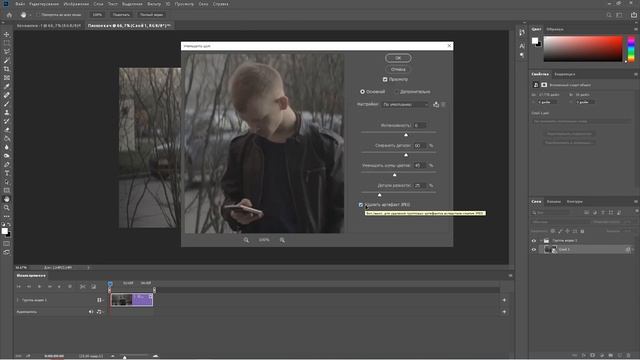Open the Filter menu
Image resolution: width=640 pixels, height=360 pixels.
pos(154,4)
